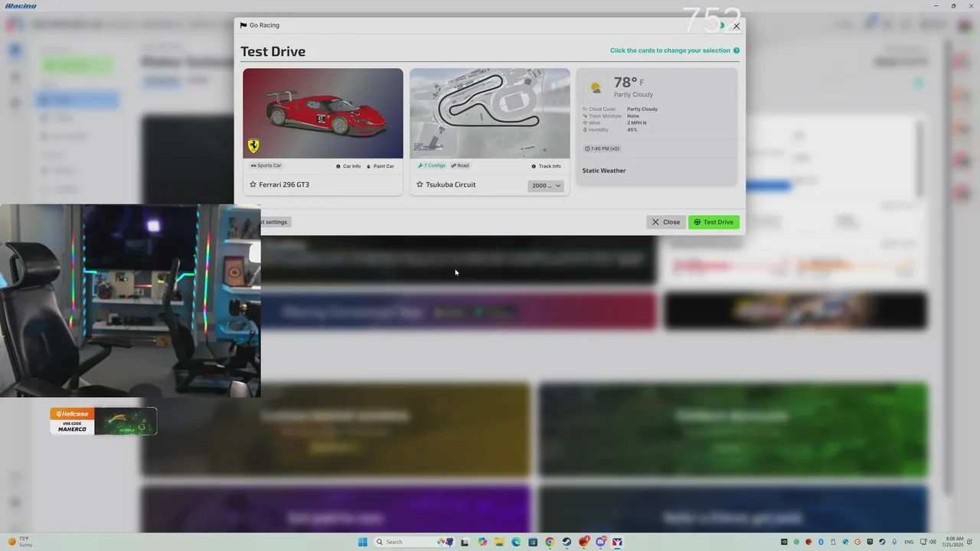Click the NVIDIA tray icon
Image resolution: width=980 pixels, height=551 pixels.
[784, 542]
